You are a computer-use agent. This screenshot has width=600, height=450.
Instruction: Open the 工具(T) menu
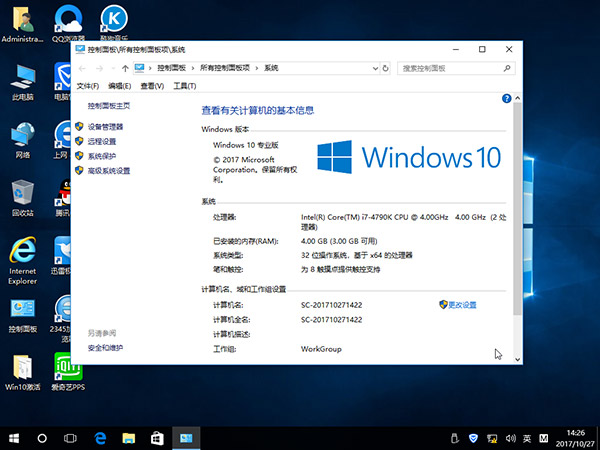(x=185, y=86)
